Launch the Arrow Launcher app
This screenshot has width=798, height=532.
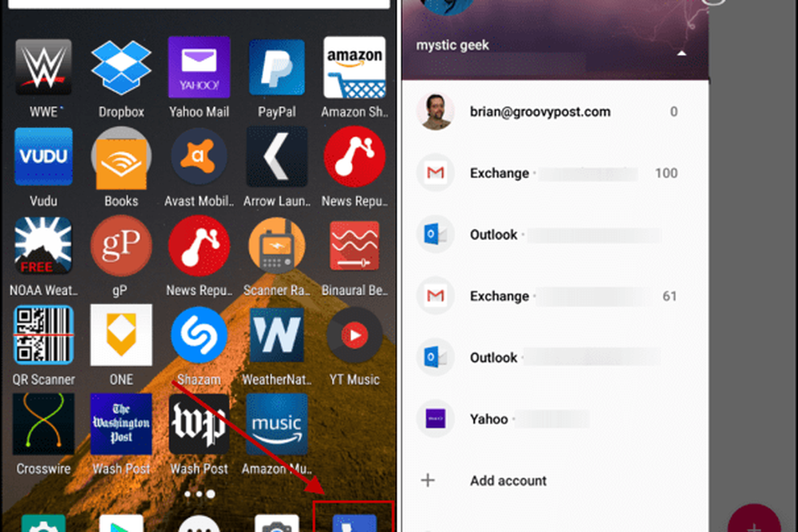(276, 156)
